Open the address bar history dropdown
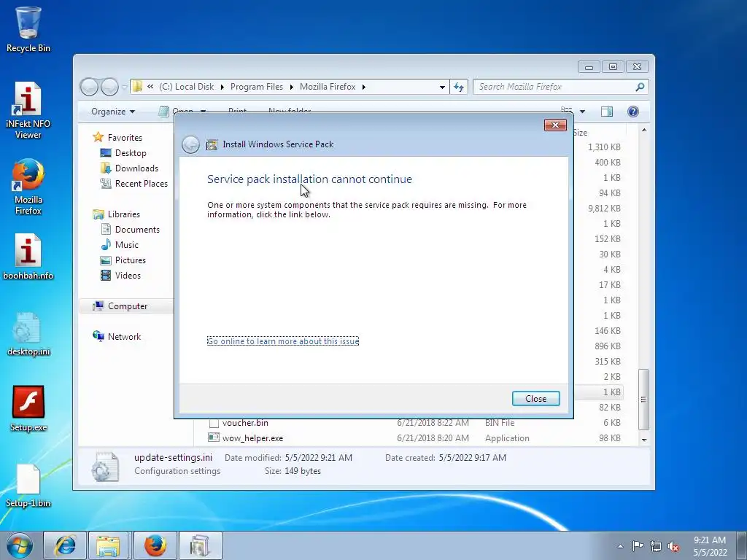The image size is (747, 560). [442, 87]
